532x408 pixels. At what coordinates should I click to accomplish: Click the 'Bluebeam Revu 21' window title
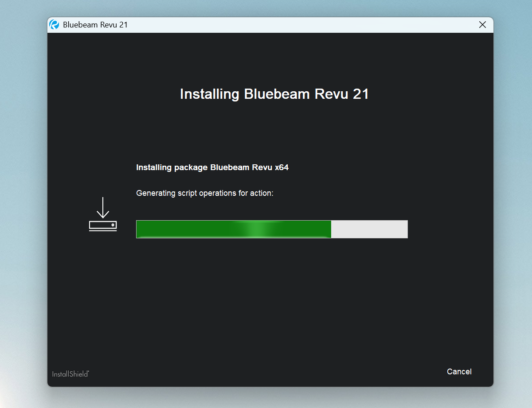[x=95, y=25]
